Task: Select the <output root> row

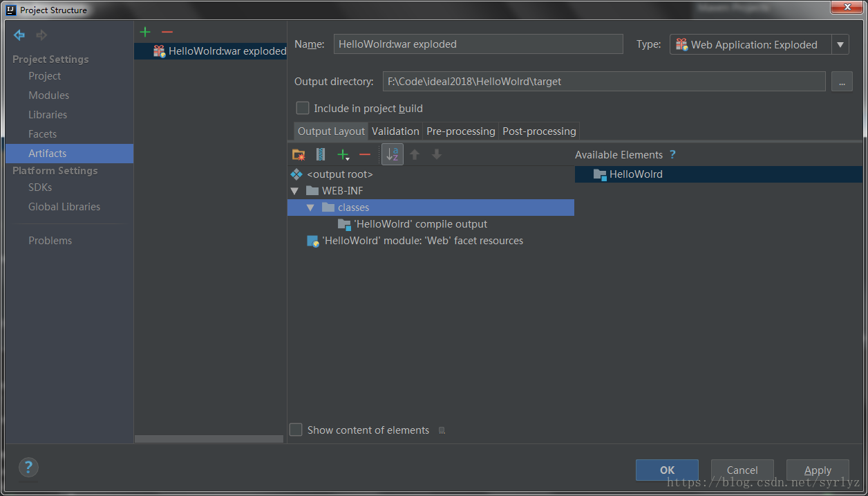Action: 431,174
